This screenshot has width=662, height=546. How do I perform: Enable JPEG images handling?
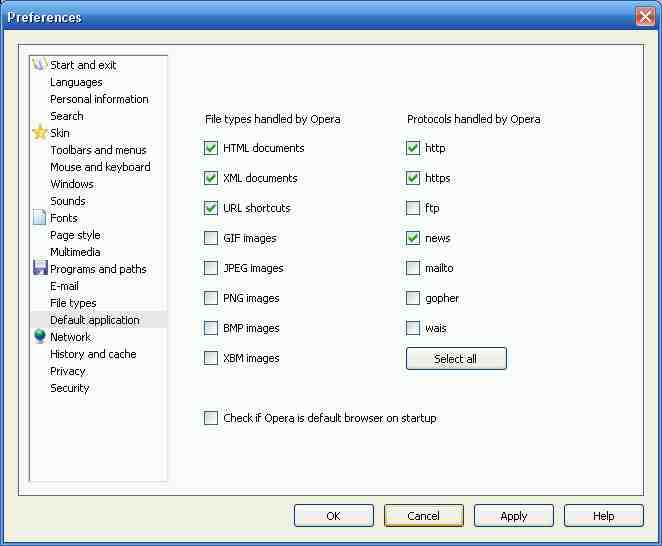click(x=211, y=268)
